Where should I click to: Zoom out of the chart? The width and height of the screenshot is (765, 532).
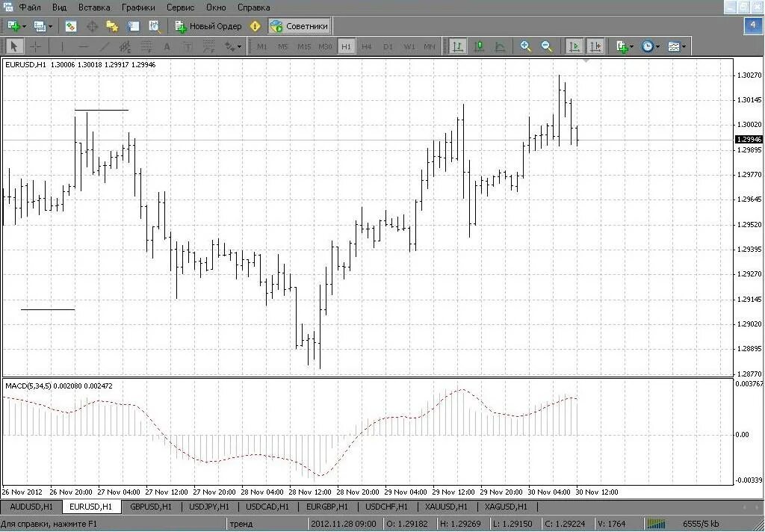[547, 46]
